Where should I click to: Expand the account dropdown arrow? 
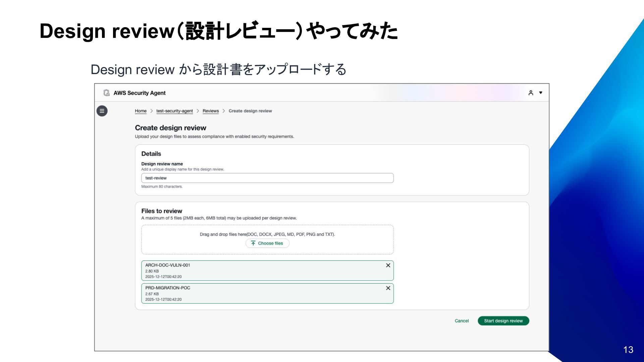point(541,93)
